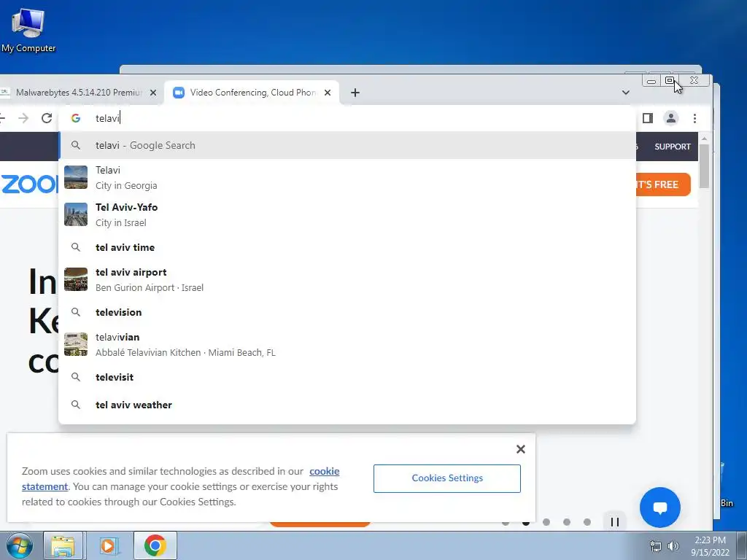Screen dimensions: 747x560
Task: Open the Windows Start menu
Action: pos(19,545)
